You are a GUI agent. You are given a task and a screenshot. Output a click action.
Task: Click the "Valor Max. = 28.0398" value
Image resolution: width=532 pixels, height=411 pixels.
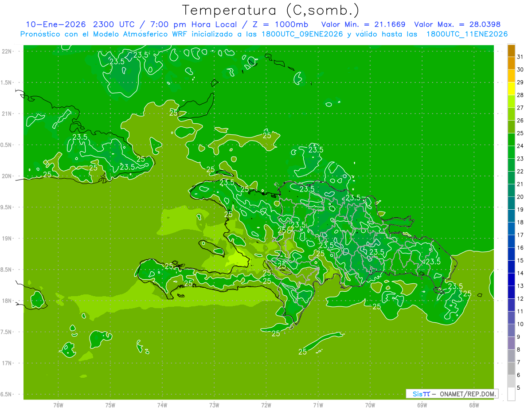[x=457, y=24]
